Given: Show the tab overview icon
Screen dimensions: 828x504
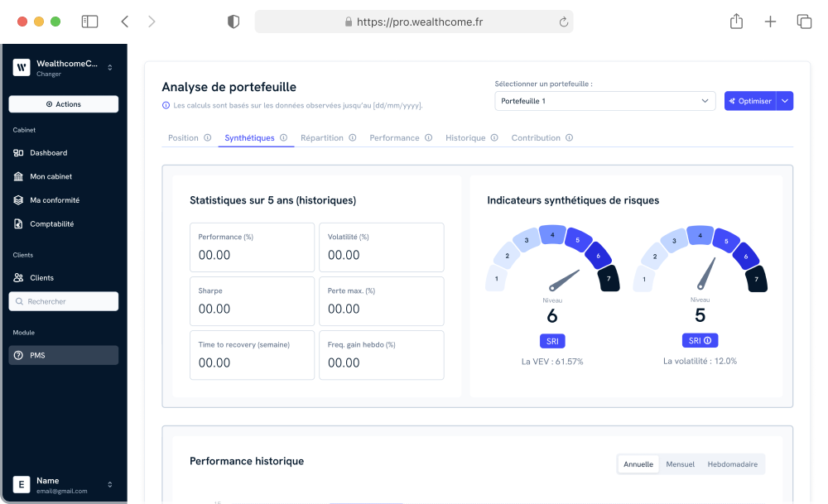Looking at the screenshot, I should click(804, 22).
